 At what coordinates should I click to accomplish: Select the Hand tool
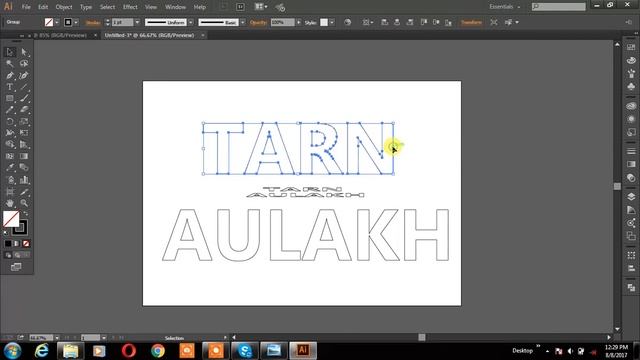coord(10,203)
